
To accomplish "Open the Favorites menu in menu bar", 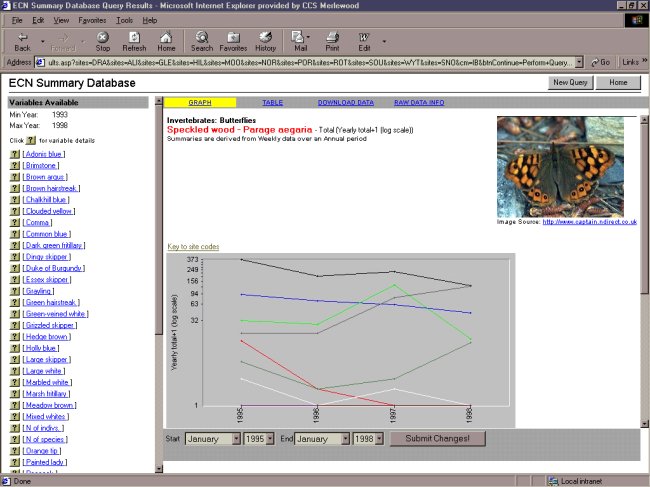I will pos(92,20).
